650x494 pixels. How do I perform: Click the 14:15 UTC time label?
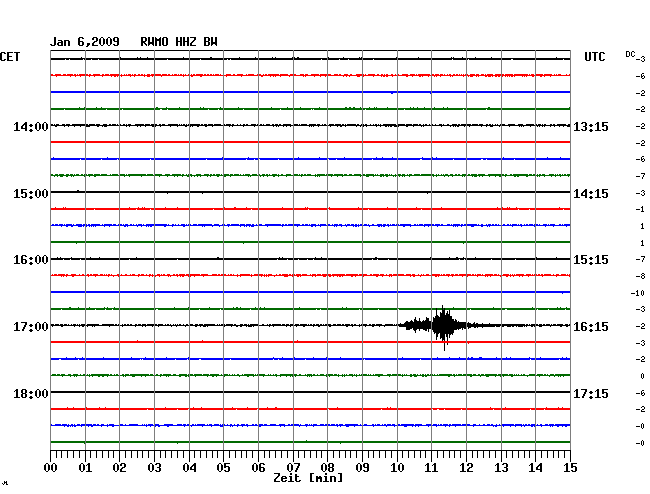click(x=591, y=194)
